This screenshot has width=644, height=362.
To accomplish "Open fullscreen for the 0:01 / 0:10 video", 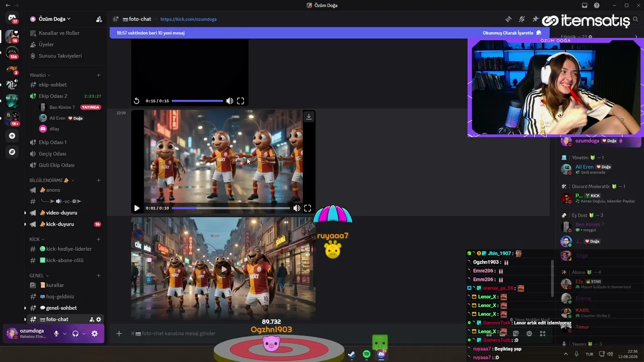I will pos(307,208).
